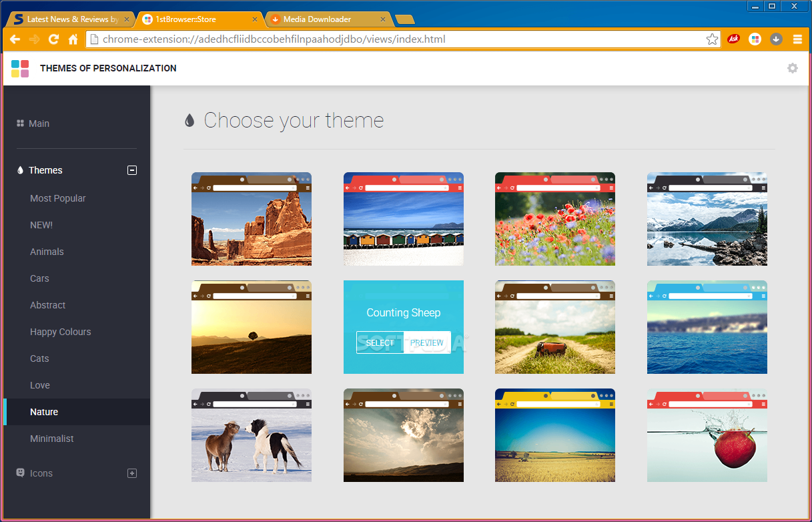812x522 pixels.
Task: Click the address bar URL field
Action: pyautogui.click(x=403, y=39)
